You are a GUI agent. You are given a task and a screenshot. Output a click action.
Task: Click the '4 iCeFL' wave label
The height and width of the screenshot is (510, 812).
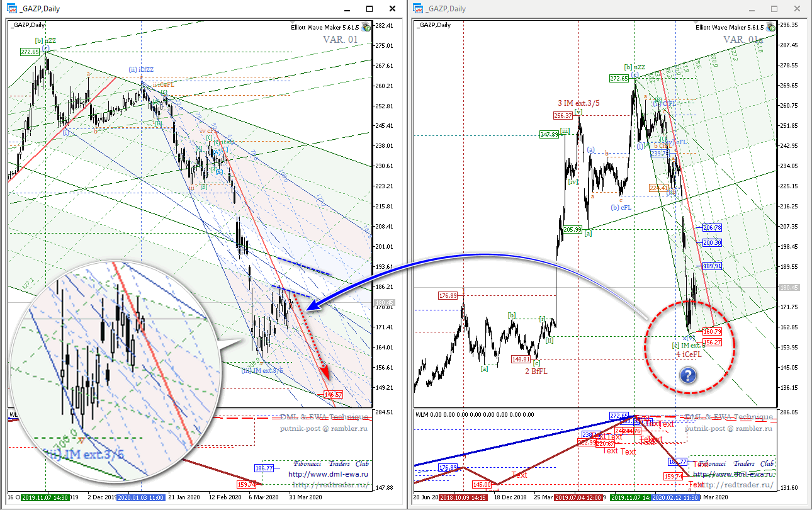click(x=689, y=354)
